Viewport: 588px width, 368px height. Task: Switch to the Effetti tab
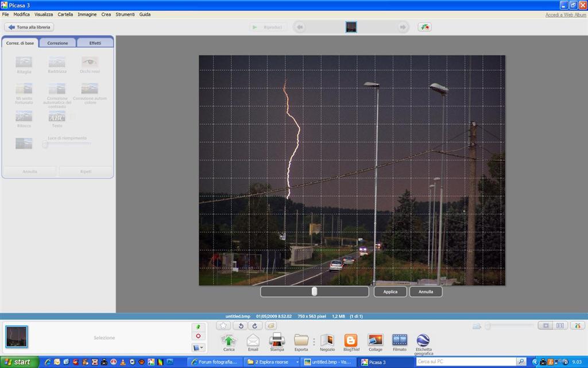pos(95,43)
